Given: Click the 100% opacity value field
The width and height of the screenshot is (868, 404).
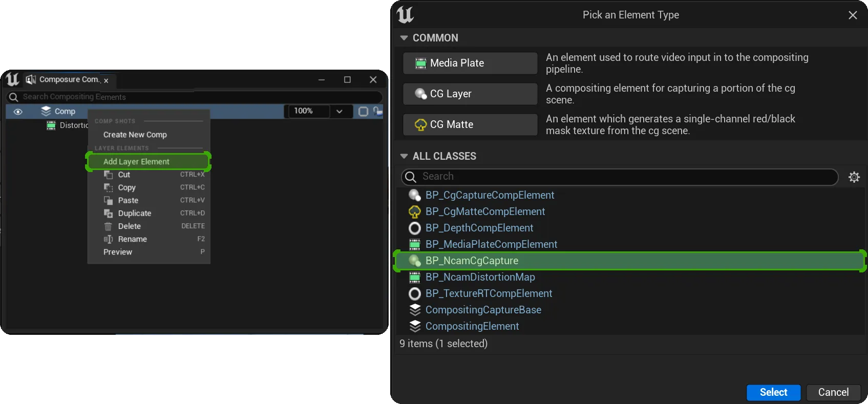Looking at the screenshot, I should click(309, 111).
